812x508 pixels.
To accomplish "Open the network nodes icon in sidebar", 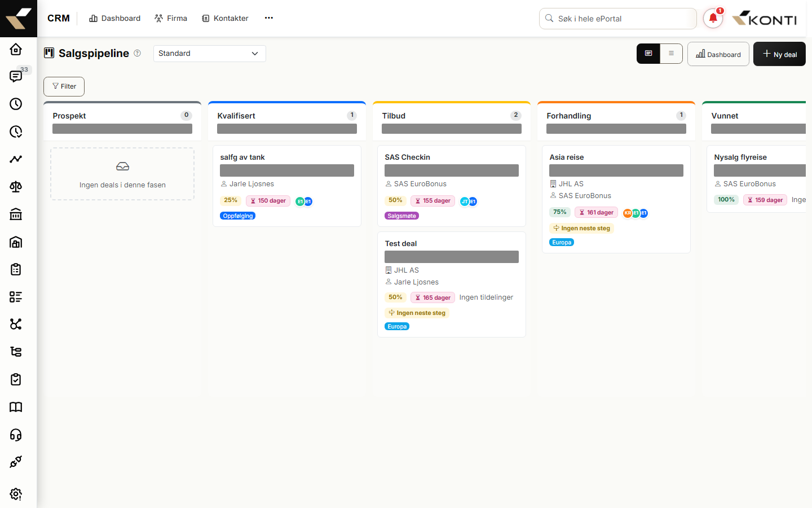I will [x=16, y=324].
